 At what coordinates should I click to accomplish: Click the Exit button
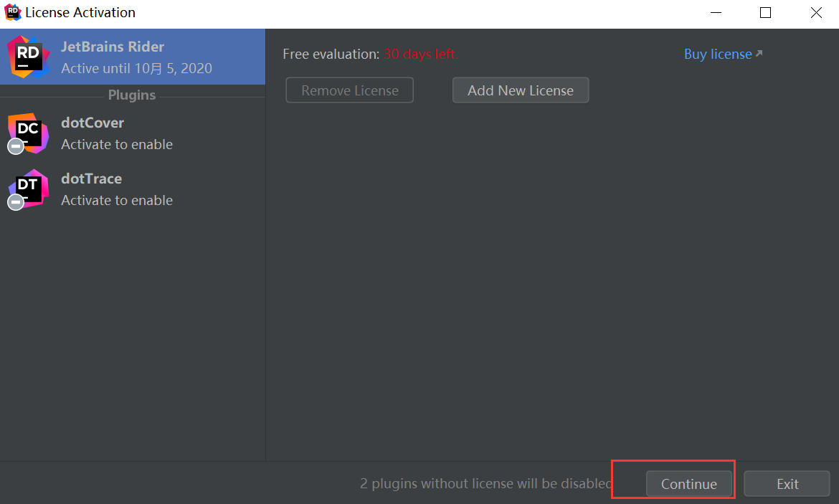click(787, 484)
